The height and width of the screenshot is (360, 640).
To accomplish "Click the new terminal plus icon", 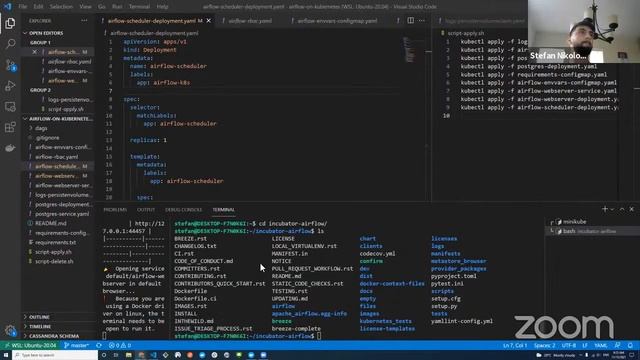I will point(604,209).
